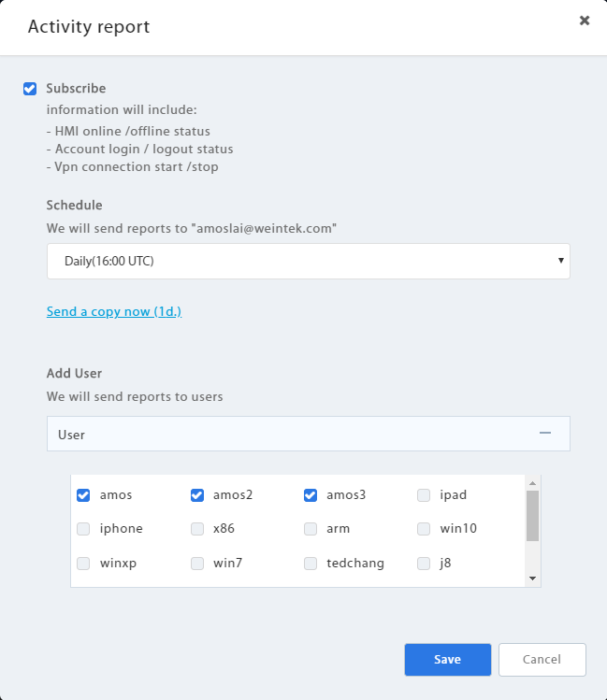Viewport: 607px width, 700px height.
Task: Uncheck the amos2 user checkbox
Action: click(197, 495)
